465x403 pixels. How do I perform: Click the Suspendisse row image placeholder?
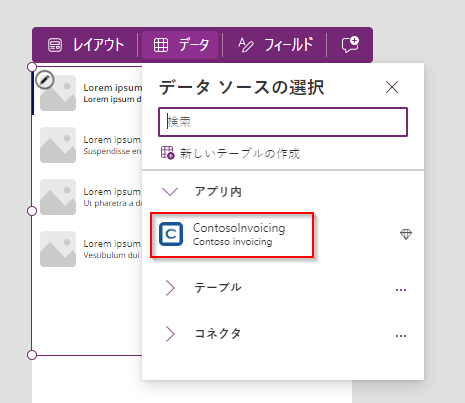tap(58, 145)
